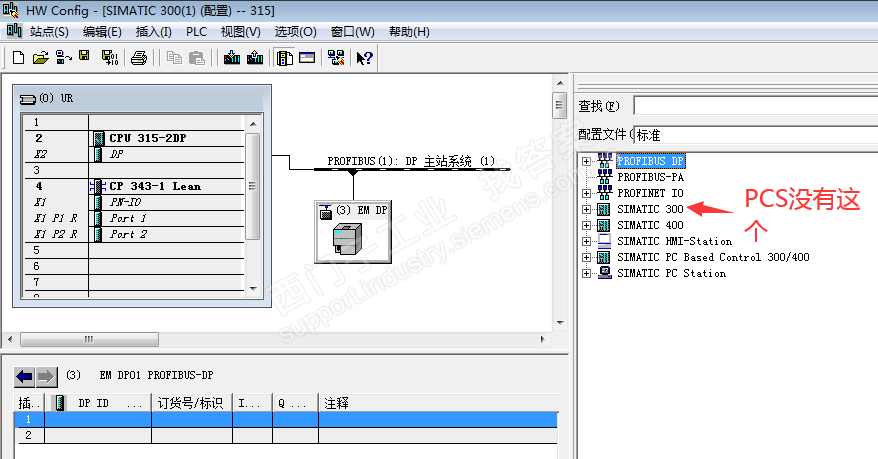
Task: Open the 窗口(W) menu
Action: [x=353, y=32]
